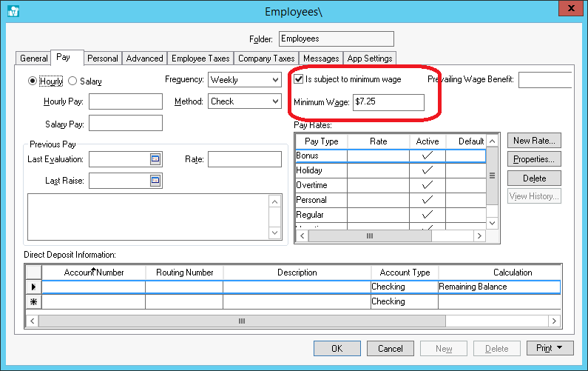Open the Last Evaluation calendar picker
588x371 pixels.
(x=155, y=159)
